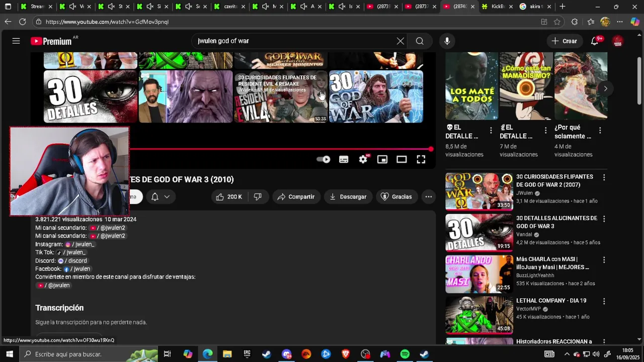Open the EA app from taskbar
This screenshot has height=362, width=644.
[x=306, y=354]
